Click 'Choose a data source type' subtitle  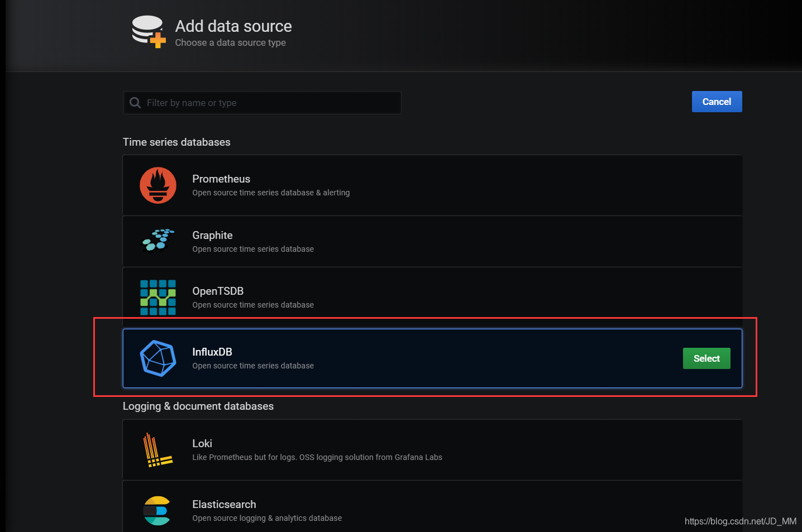230,42
